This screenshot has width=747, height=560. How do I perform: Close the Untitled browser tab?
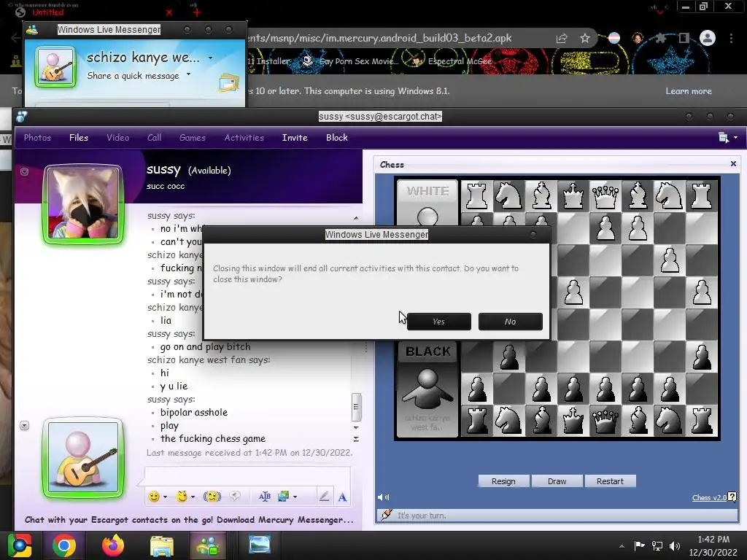[169, 13]
